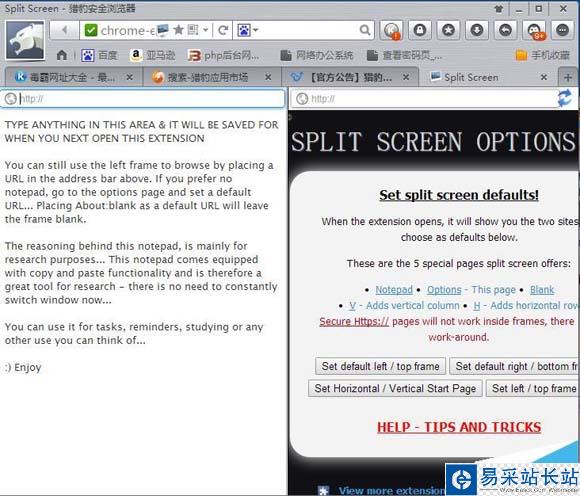Screen dimensions: 580x496
Task: Click the magnifier search icon
Action: pyautogui.click(x=365, y=30)
